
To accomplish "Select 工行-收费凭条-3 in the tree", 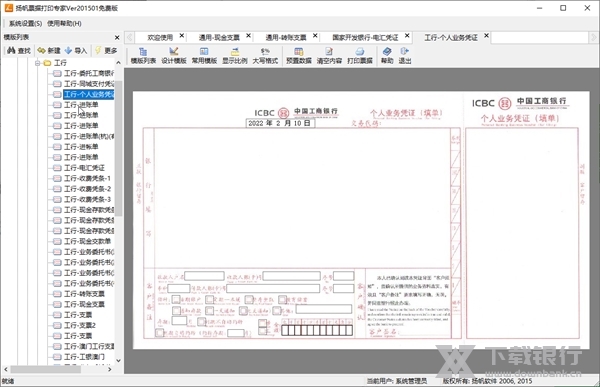I will coord(87,199).
